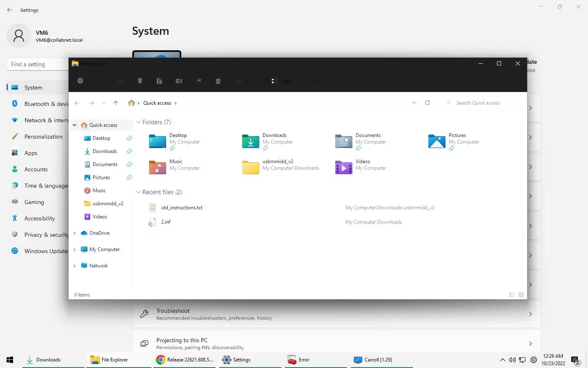Select Documents in the navigation pane
This screenshot has height=368, width=588.
pos(105,164)
